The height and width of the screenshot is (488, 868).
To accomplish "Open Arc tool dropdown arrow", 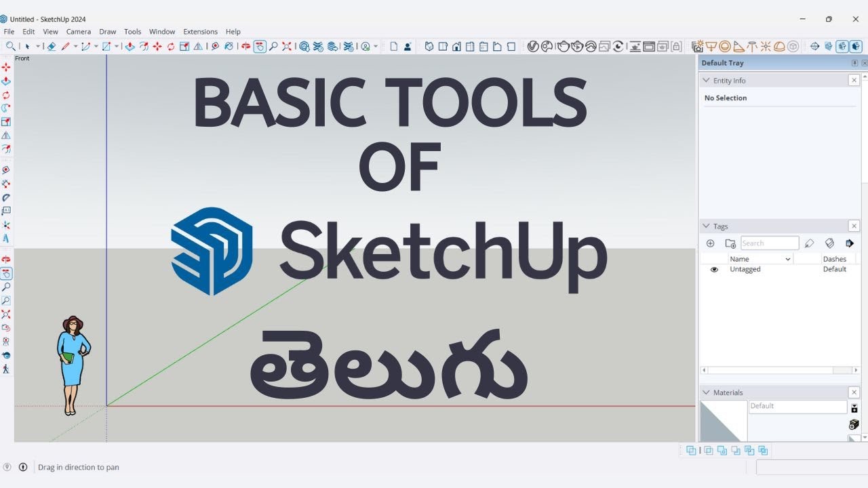I will tap(96, 47).
